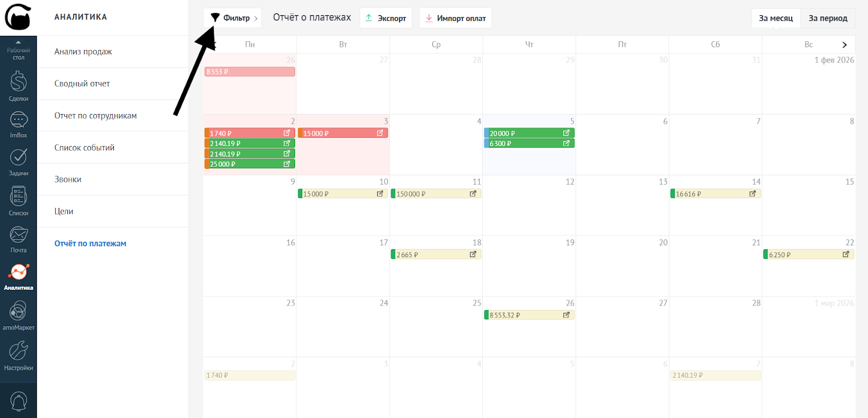Select the За месяц tab

click(775, 18)
